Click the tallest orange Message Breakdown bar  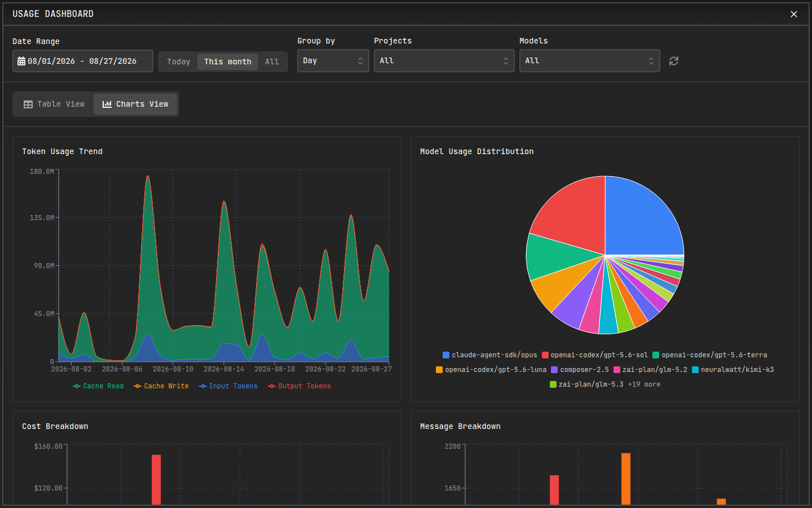[626, 479]
